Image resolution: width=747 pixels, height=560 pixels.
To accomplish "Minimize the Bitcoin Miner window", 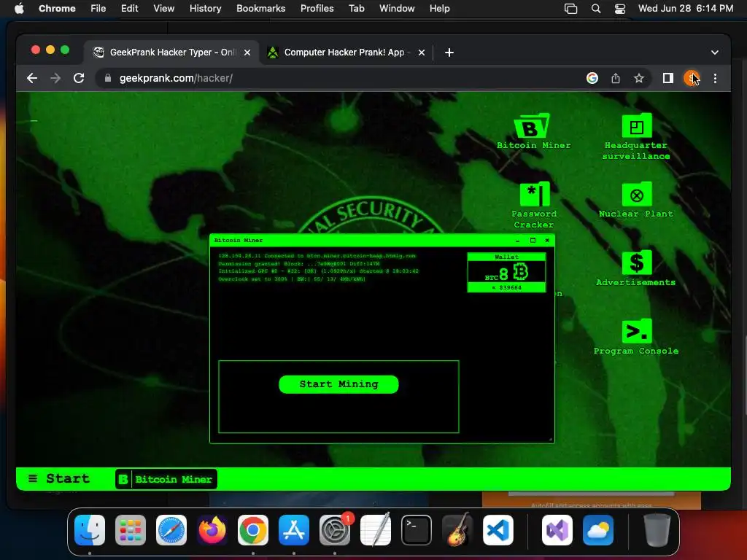I will click(x=518, y=241).
